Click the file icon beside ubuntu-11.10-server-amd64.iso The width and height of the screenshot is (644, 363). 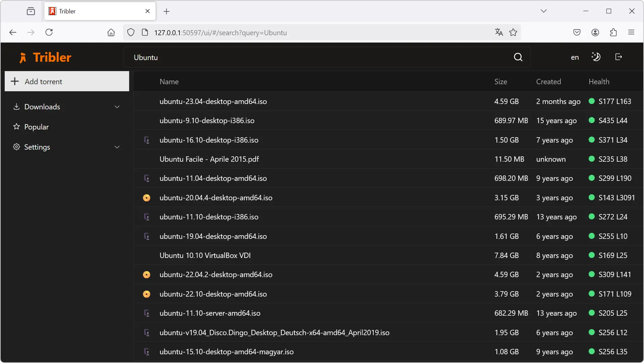coord(147,313)
